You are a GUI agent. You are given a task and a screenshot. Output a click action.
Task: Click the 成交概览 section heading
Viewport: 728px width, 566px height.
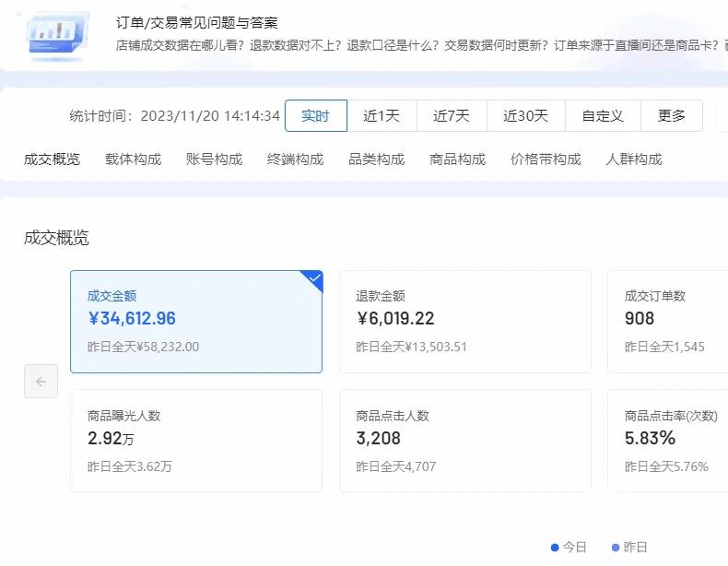pos(56,238)
